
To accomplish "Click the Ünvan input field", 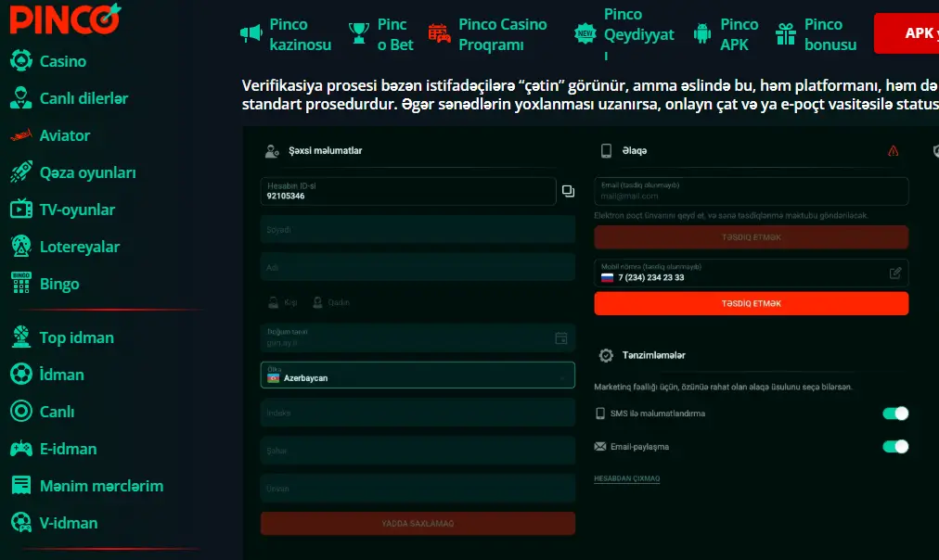I will pos(418,489).
